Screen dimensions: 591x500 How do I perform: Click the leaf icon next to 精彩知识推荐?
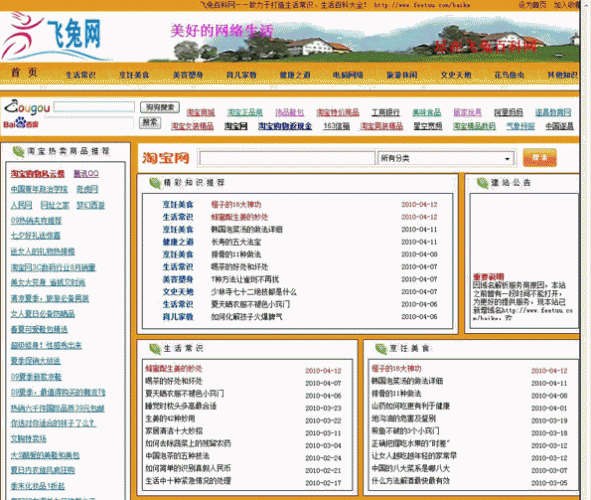(x=155, y=183)
